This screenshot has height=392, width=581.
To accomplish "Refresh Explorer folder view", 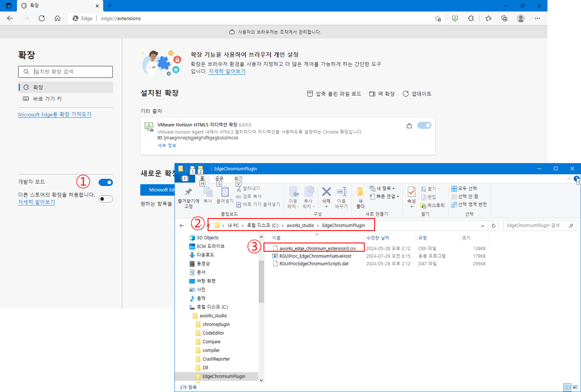I will coord(493,226).
